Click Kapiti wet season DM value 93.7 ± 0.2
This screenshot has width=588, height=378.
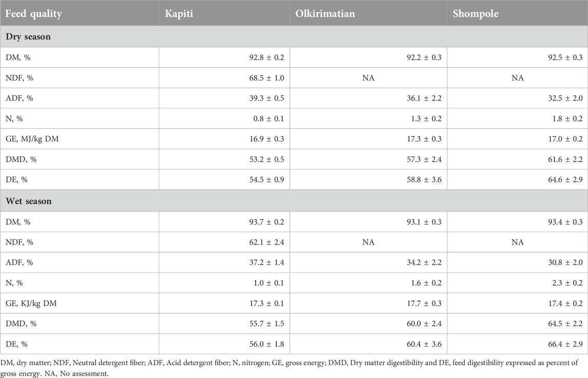point(267,222)
